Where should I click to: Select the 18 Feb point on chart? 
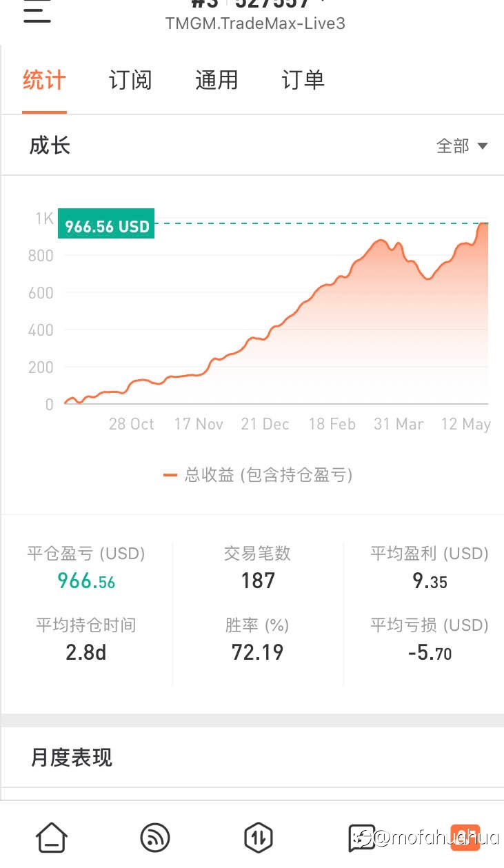[x=332, y=424]
